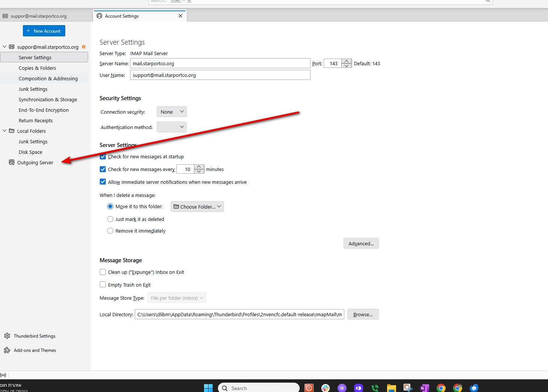Click the Account Settings tab icon

[x=99, y=16]
